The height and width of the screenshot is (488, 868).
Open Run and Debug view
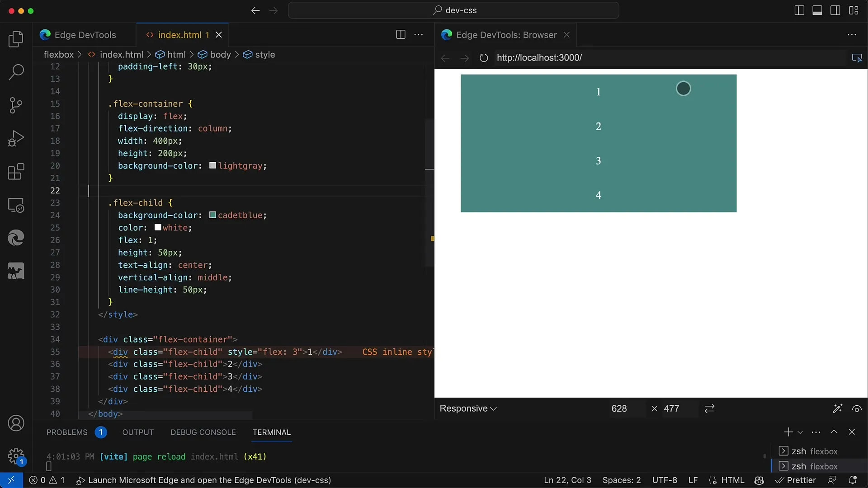point(16,138)
